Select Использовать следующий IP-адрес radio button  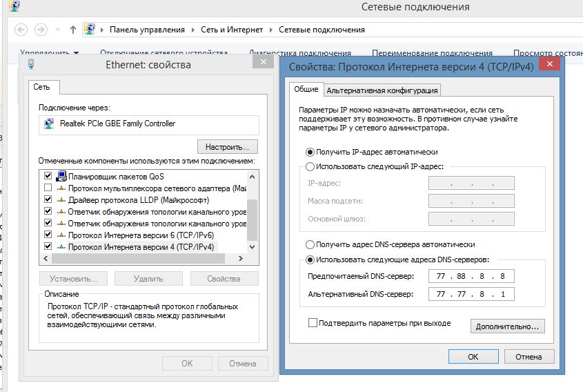(310, 166)
